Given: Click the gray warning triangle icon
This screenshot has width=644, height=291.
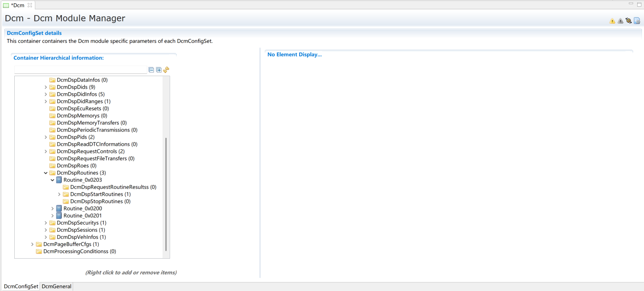Looking at the screenshot, I should [620, 21].
